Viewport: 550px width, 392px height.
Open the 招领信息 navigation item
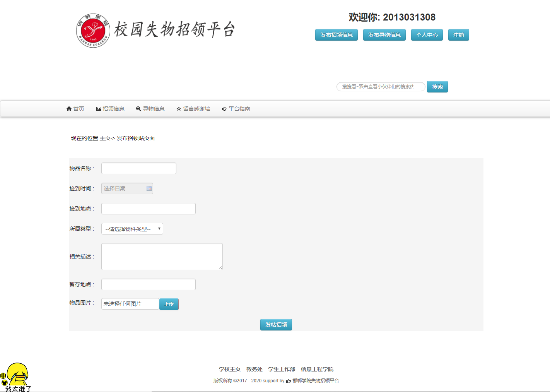click(x=110, y=109)
